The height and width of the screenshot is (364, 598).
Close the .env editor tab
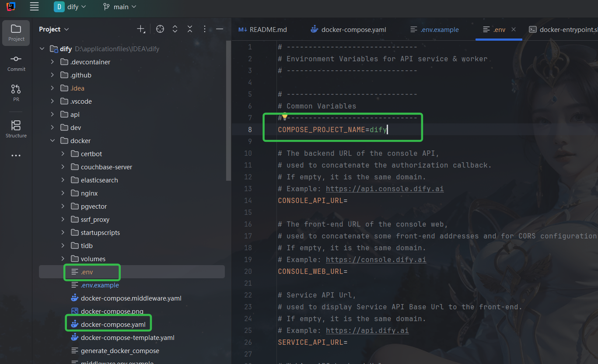tap(514, 29)
